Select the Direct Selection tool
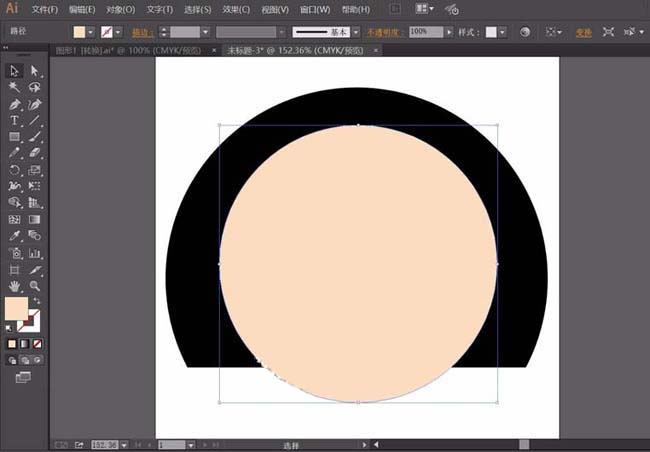Screen dimensions: 650x452 [x=35, y=71]
